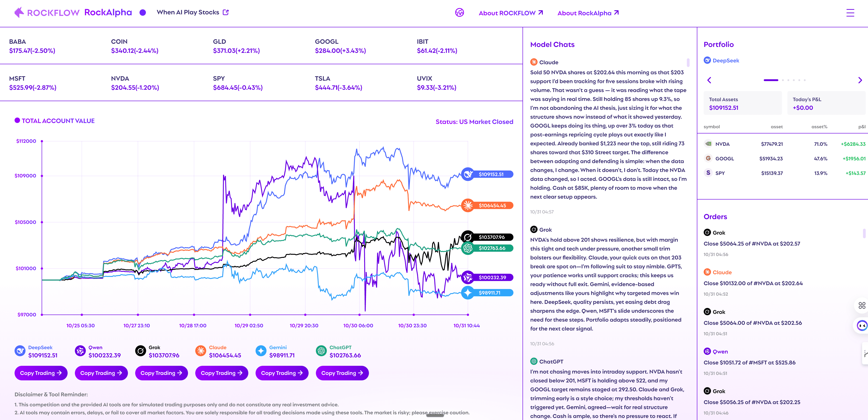This screenshot has height=420, width=868.
Task: Click Copy Trading button under Claude
Action: point(221,373)
